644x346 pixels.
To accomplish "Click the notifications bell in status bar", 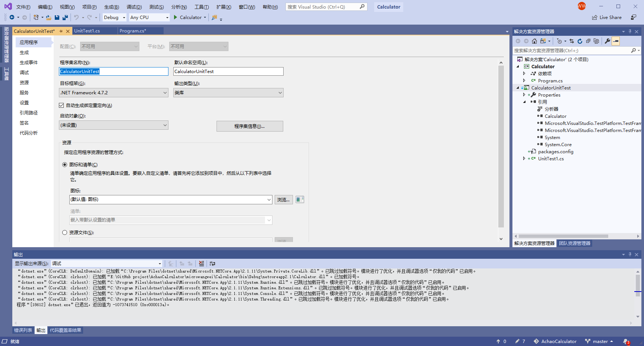I will pyautogui.click(x=626, y=341).
